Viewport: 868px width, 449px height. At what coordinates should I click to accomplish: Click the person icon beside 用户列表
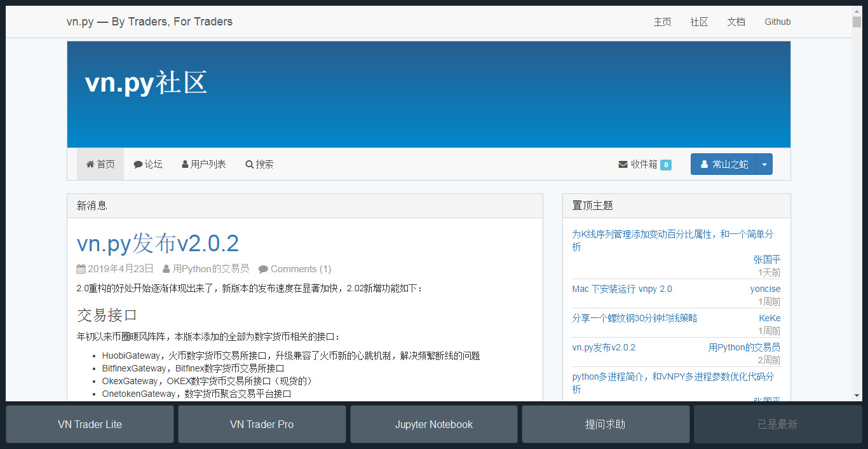pos(185,164)
